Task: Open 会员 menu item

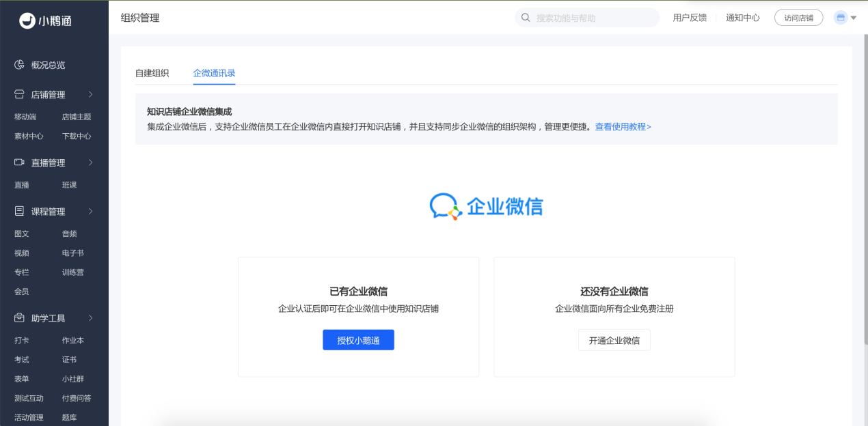Action: pyautogui.click(x=22, y=292)
